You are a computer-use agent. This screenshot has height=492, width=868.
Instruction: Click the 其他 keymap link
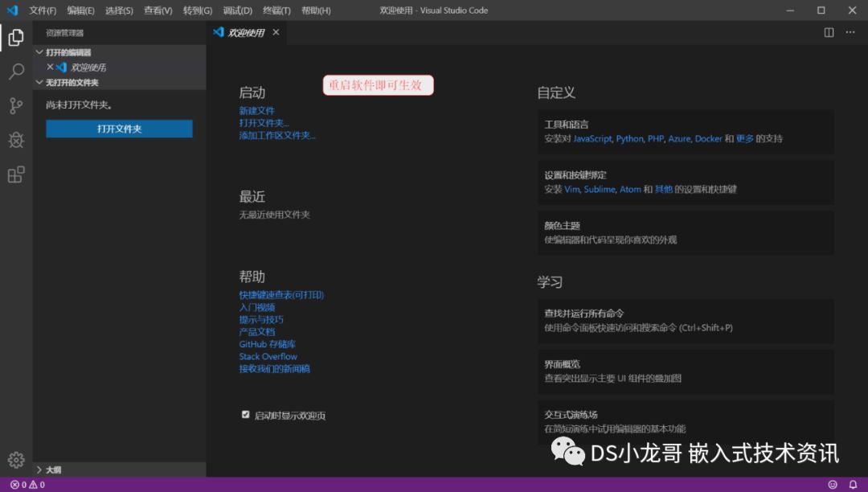click(x=664, y=189)
